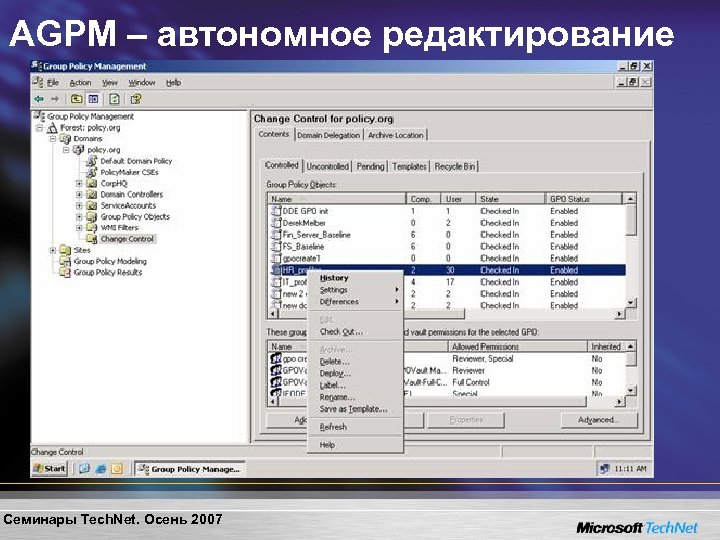
Task: Choose Deploy... from the context menu
Action: [x=354, y=373]
